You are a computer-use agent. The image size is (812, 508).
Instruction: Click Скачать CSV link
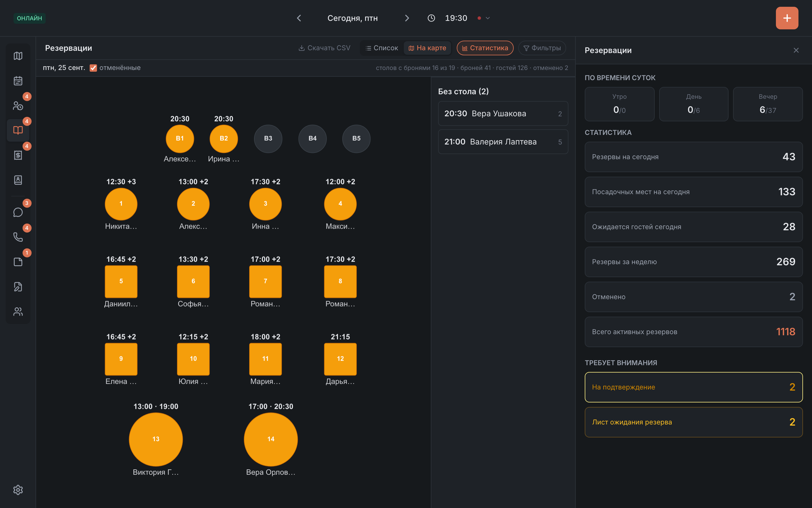324,48
